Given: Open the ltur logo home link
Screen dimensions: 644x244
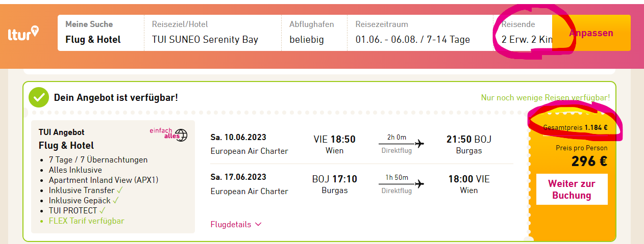Looking at the screenshot, I should 23,33.
